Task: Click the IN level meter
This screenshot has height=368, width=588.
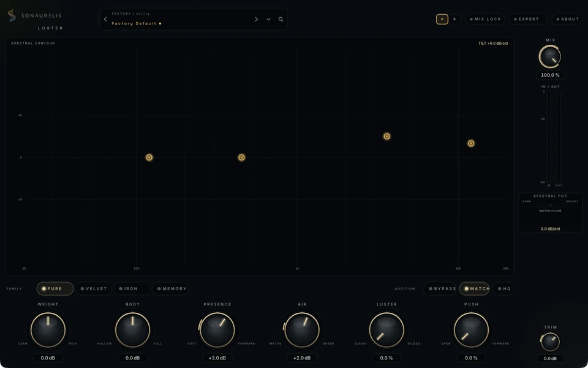Action: [549, 137]
